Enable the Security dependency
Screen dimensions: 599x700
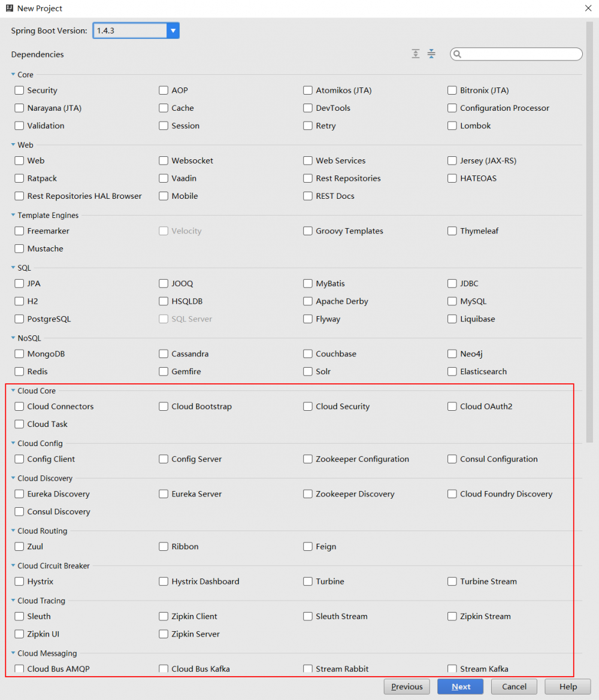point(19,90)
